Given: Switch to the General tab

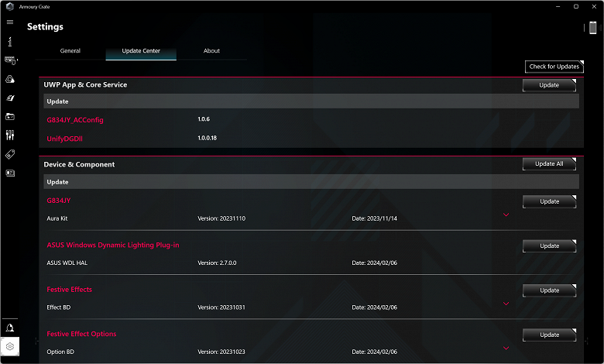Looking at the screenshot, I should point(70,51).
